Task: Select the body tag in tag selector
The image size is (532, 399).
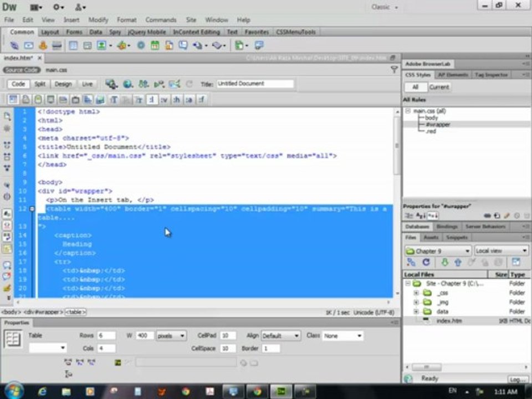Action: tap(11, 312)
